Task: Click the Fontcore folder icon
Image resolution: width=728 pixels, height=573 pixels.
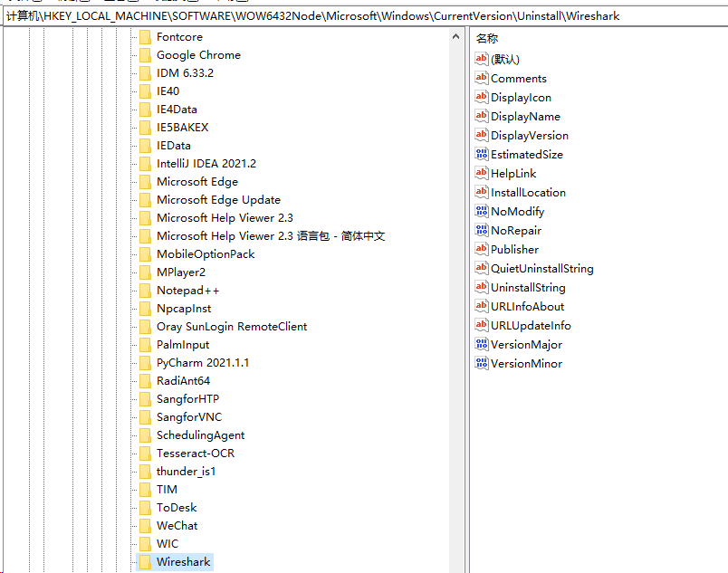Action: tap(145, 37)
